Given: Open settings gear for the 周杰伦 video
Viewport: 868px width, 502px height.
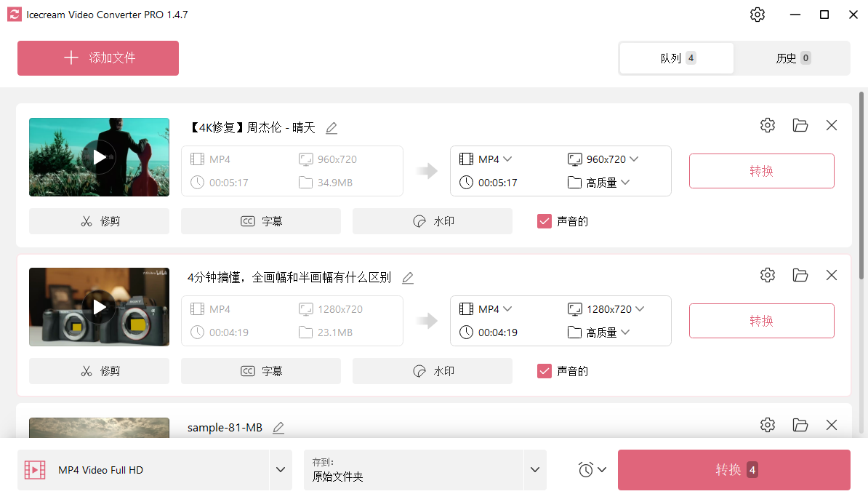Looking at the screenshot, I should coord(768,125).
